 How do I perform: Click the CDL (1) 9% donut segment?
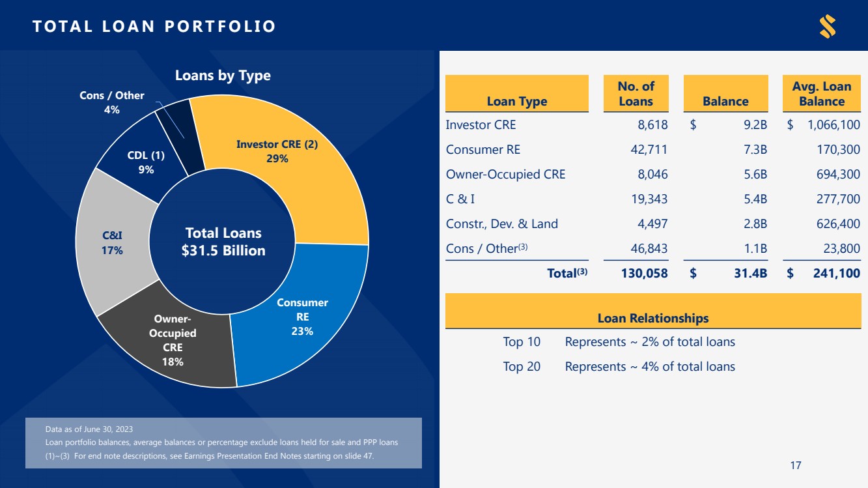pyautogui.click(x=145, y=162)
